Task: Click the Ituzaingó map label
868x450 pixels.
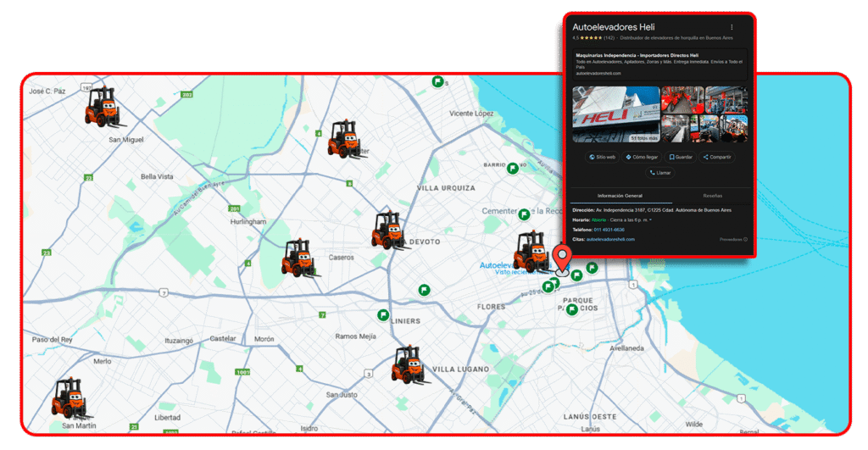Action: (x=179, y=341)
